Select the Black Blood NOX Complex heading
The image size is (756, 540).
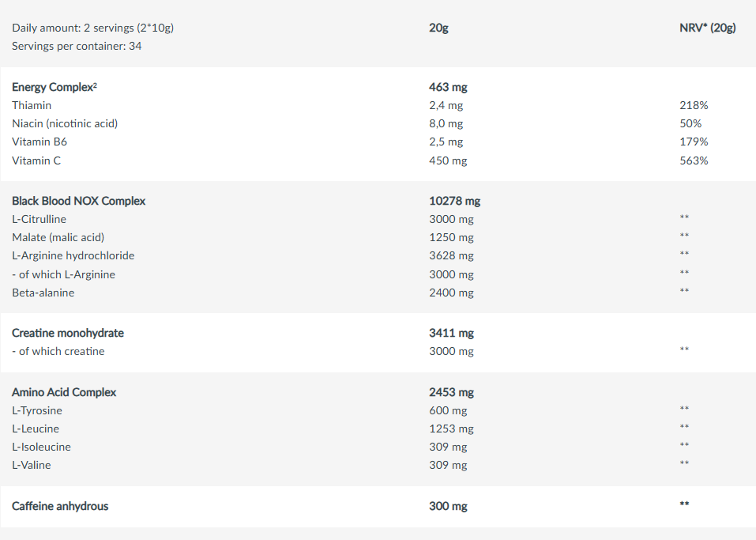click(x=78, y=201)
